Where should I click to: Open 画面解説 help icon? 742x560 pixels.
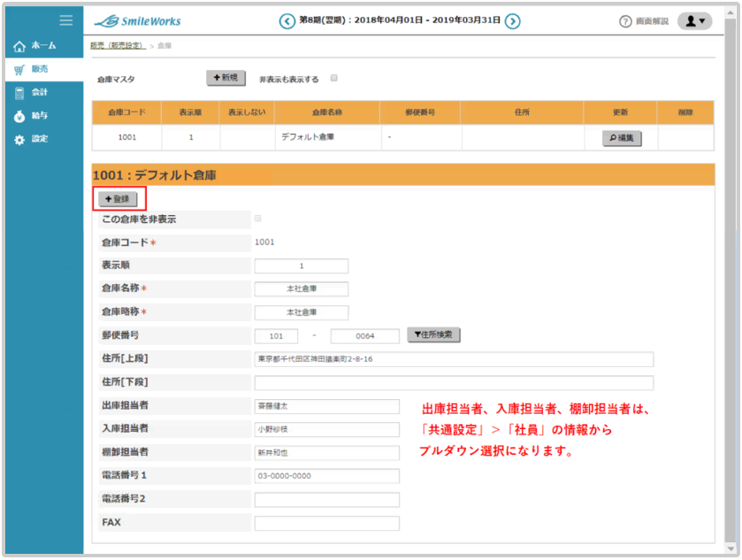click(625, 21)
